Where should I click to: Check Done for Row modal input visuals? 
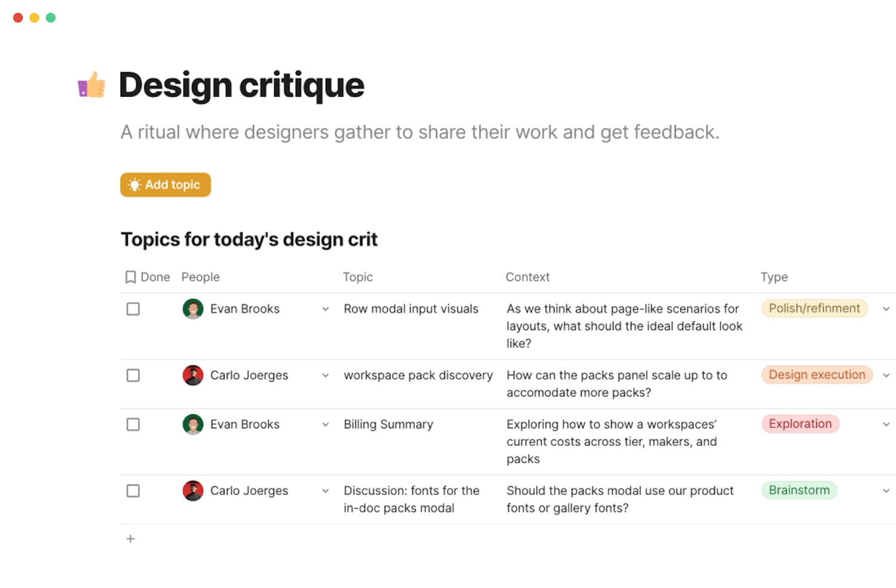133,309
